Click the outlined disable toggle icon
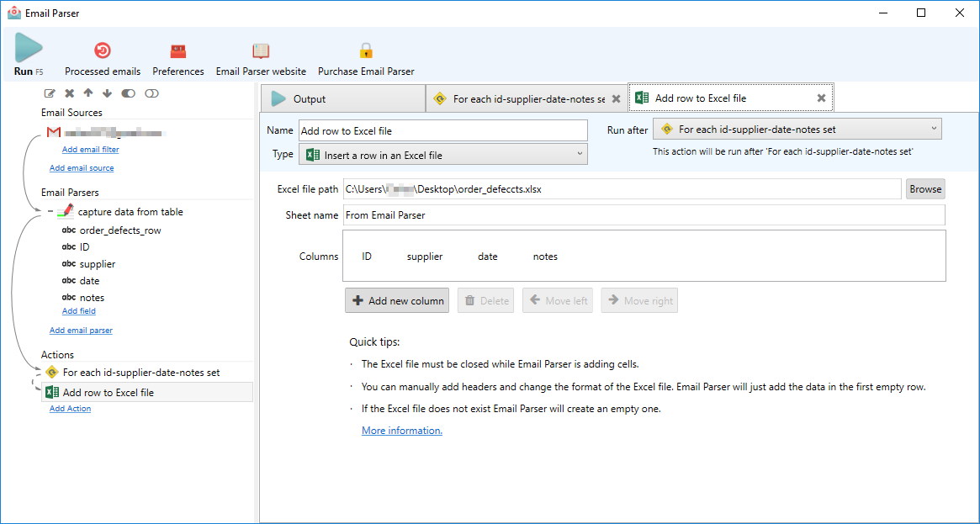The height and width of the screenshot is (524, 980). (151, 93)
